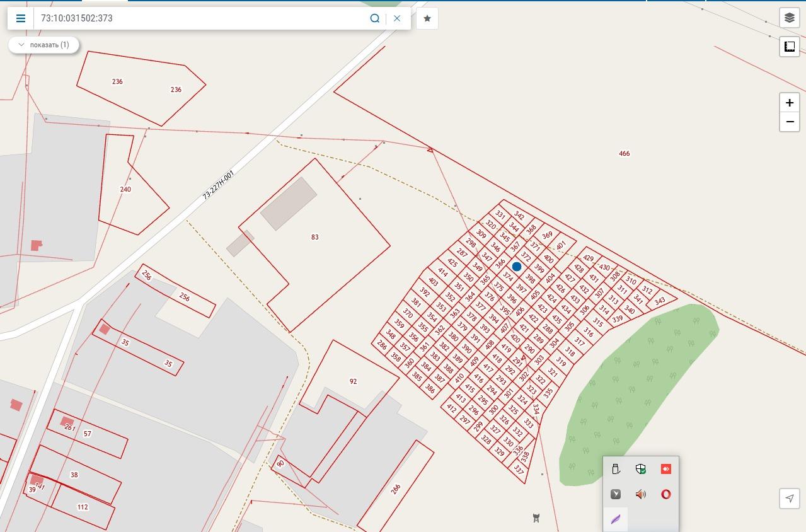Click the magnifier search icon
Viewport: 806px width, 532px height.
point(375,18)
